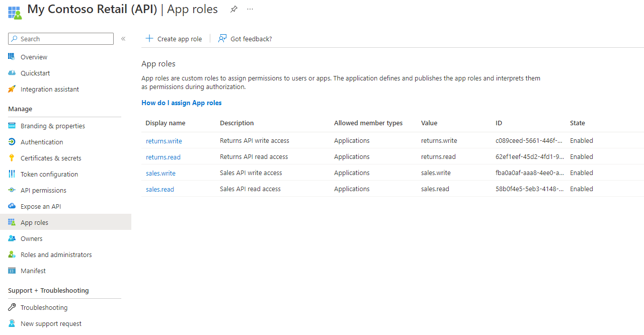Open the Overview page
644x335 pixels.
pos(34,57)
